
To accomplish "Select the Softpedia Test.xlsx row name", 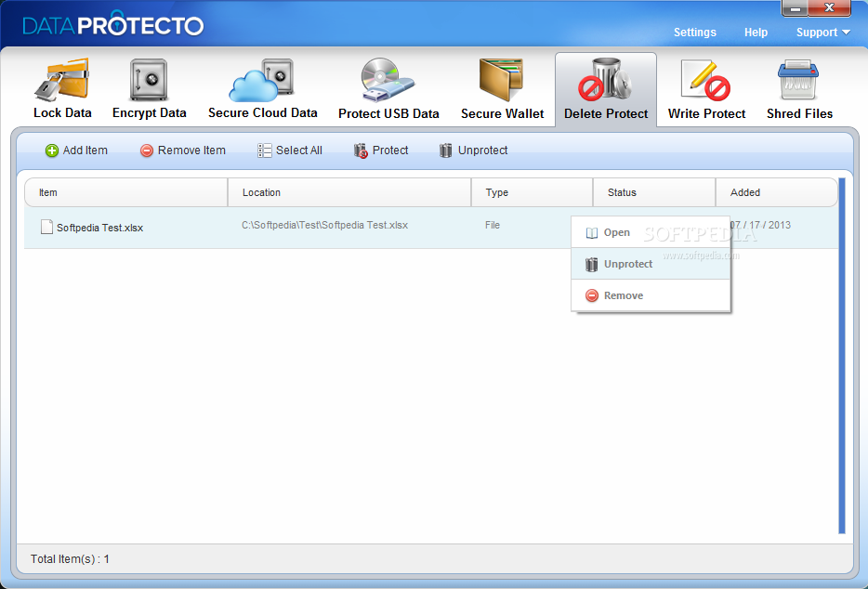I will [x=99, y=228].
